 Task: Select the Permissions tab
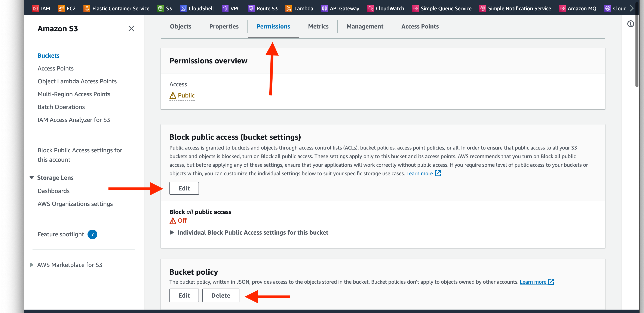(x=273, y=26)
